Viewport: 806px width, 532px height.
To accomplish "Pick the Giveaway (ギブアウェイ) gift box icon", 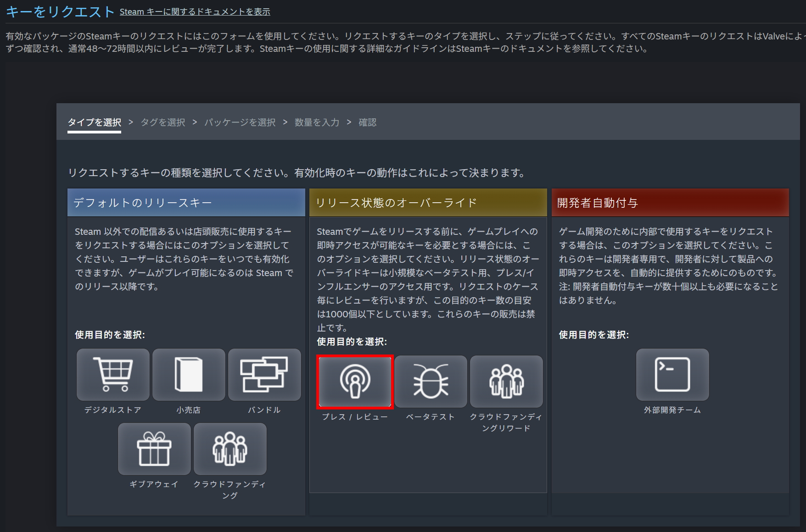I will 154,449.
